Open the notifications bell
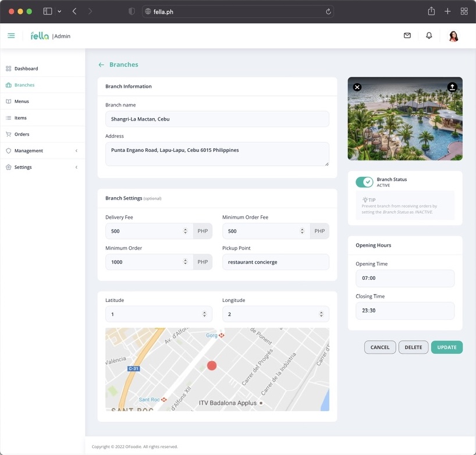 429,35
